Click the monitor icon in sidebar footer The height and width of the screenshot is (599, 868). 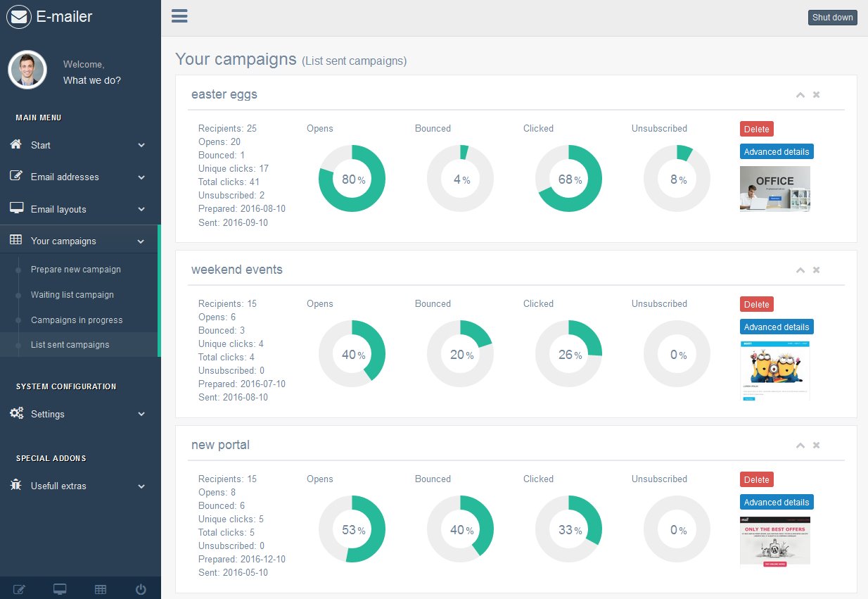click(60, 589)
